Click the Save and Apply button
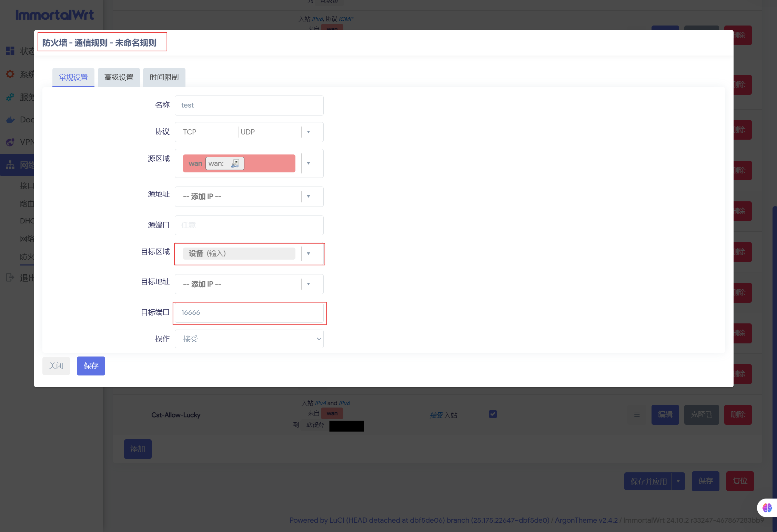The image size is (777, 532). coord(648,481)
